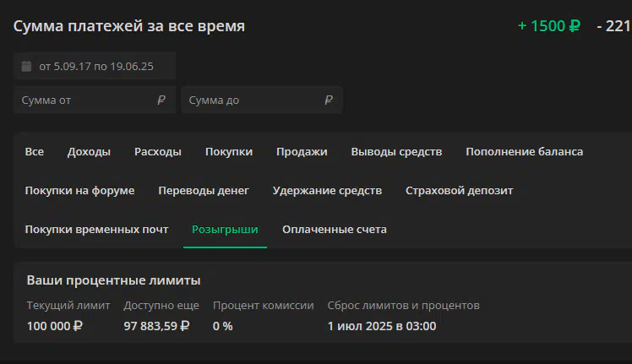Select the 'Покупки на форуме' tab

tap(79, 190)
